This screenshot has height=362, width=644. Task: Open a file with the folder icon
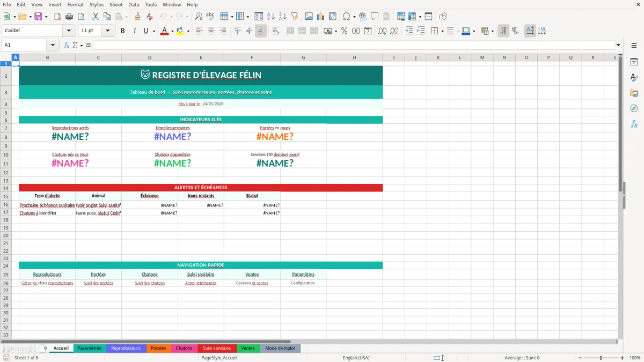point(21,17)
